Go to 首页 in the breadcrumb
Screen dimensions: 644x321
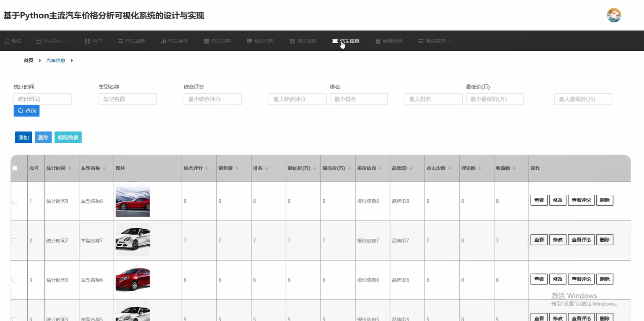coord(29,60)
